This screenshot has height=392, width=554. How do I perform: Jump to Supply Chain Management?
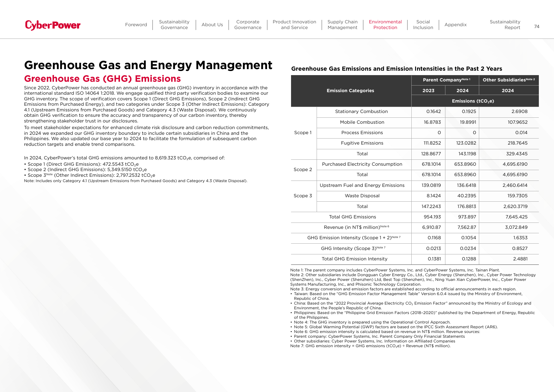pyautogui.click(x=343, y=25)
